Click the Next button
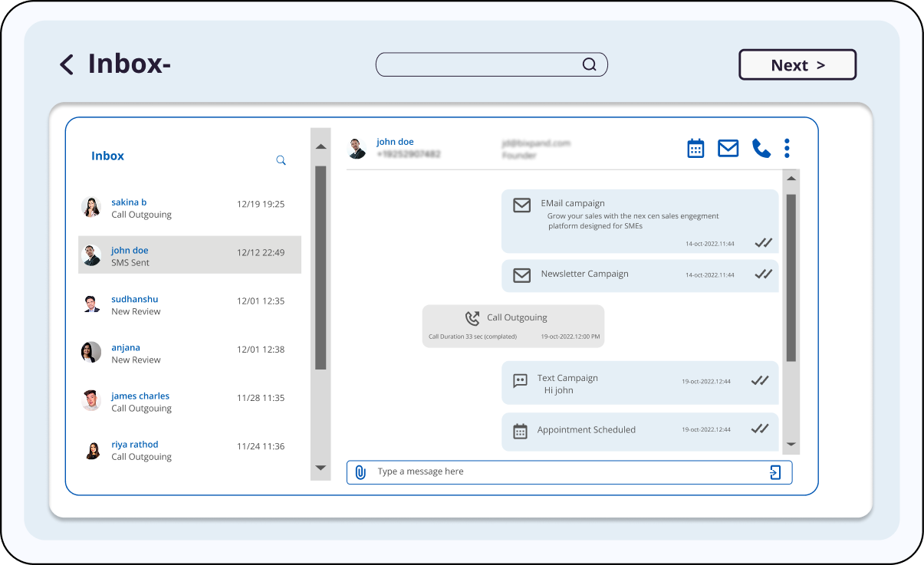 (x=797, y=65)
